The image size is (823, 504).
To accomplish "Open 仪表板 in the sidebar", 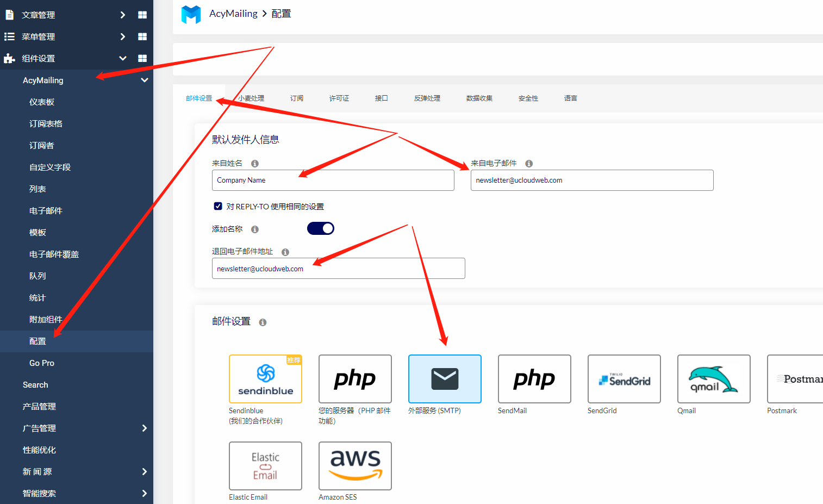I will point(42,102).
